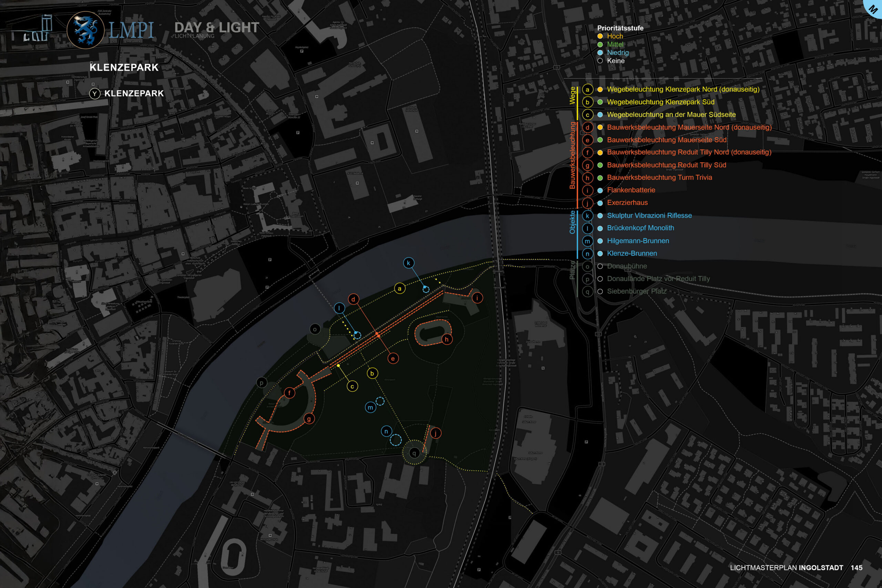882x588 pixels.
Task: Click 'Wegebeleuchtung Klenzepark Süd' legend entry
Action: point(660,102)
